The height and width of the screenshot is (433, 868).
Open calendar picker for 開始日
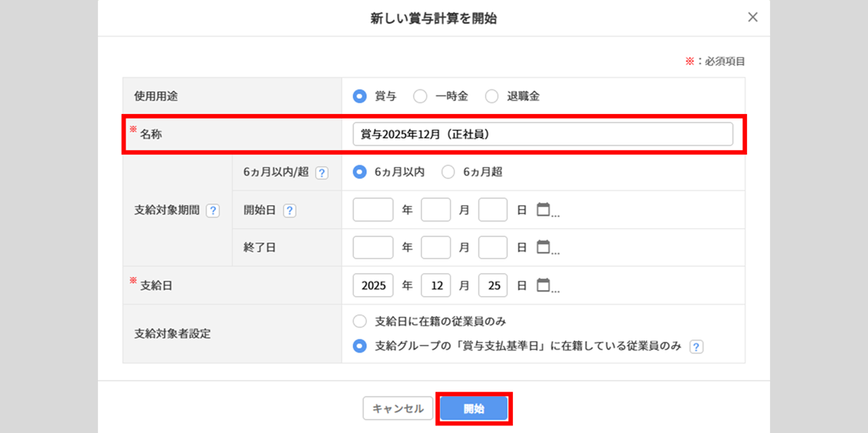tap(543, 210)
